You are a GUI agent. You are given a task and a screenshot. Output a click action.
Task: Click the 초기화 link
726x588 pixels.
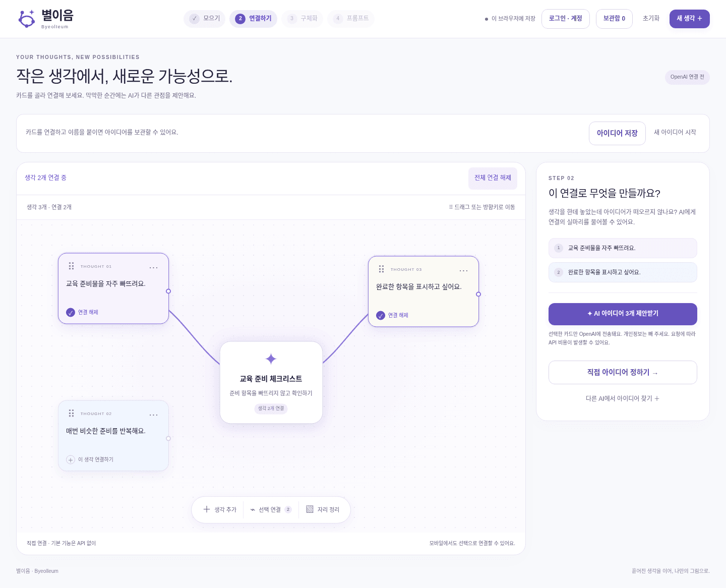coord(651,19)
